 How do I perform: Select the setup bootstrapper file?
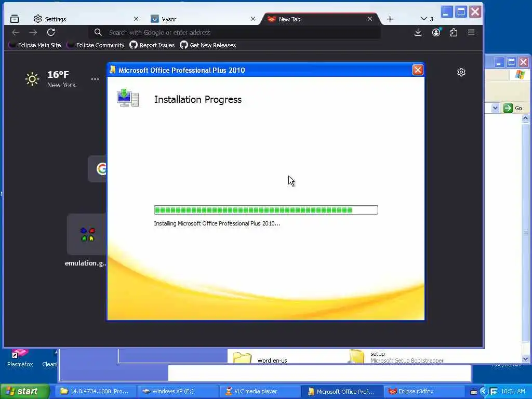click(396, 357)
